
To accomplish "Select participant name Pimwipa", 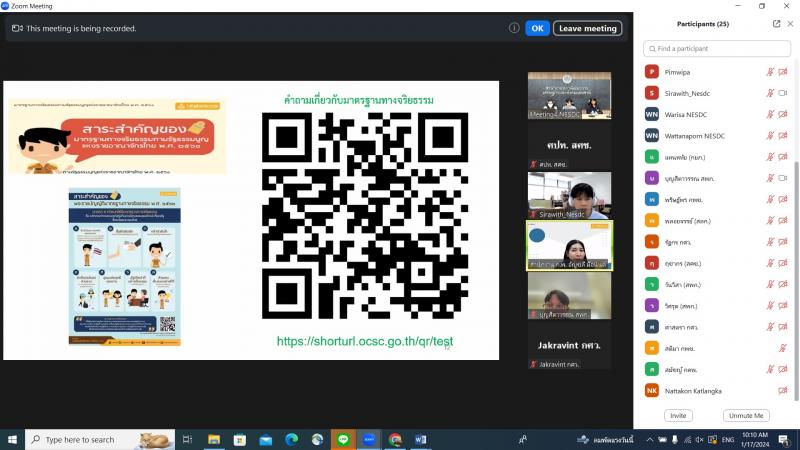I will [677, 72].
